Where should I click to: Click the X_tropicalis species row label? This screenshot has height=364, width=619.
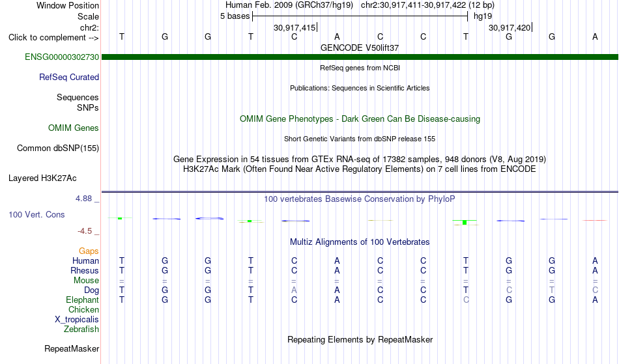click(77, 320)
